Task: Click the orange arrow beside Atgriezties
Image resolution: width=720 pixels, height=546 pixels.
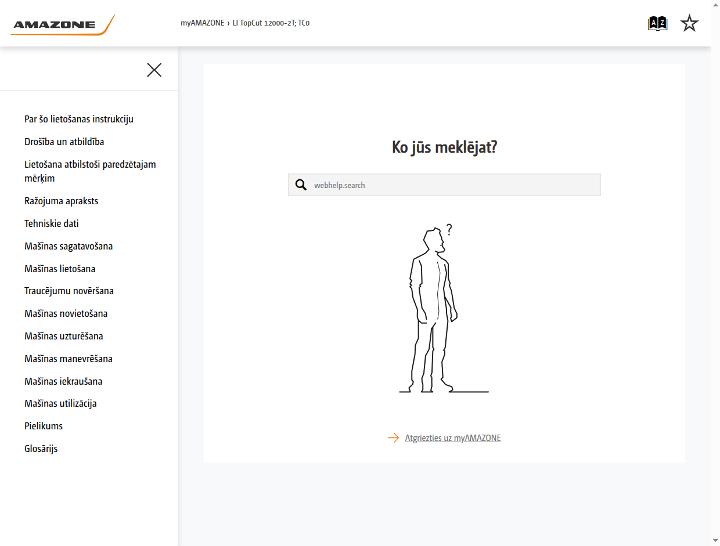Action: click(394, 438)
